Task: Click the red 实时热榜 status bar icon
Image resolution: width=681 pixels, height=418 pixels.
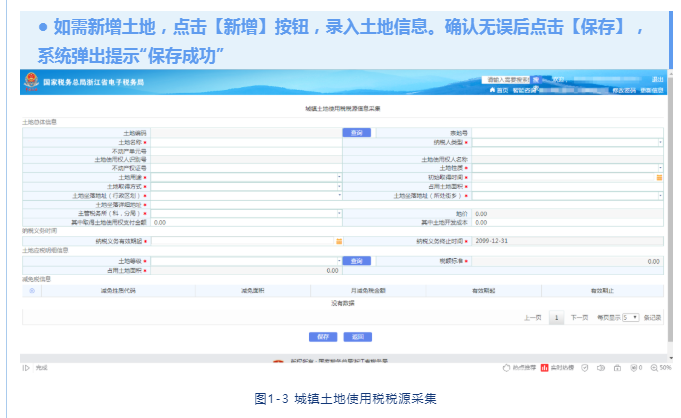Action: pyautogui.click(x=544, y=368)
